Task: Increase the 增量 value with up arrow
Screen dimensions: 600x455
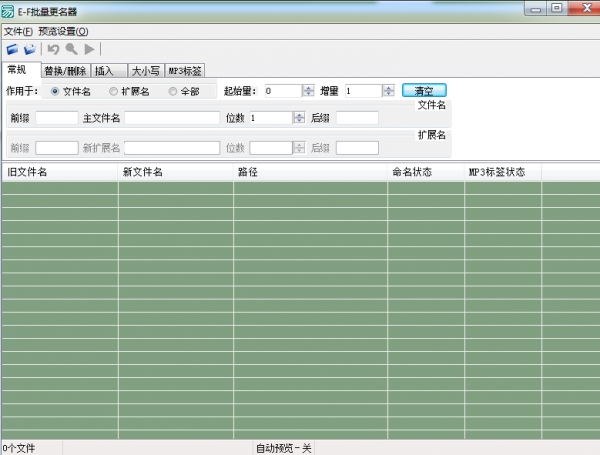Action: pyautogui.click(x=389, y=88)
